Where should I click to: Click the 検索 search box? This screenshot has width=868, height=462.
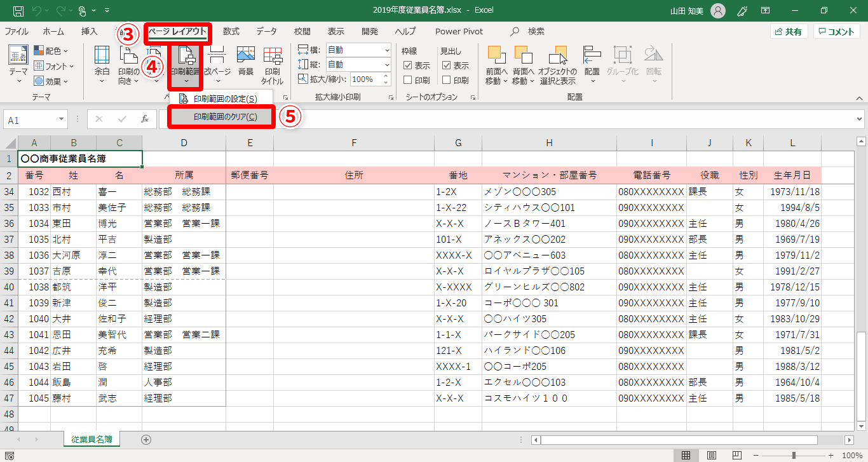point(528,31)
